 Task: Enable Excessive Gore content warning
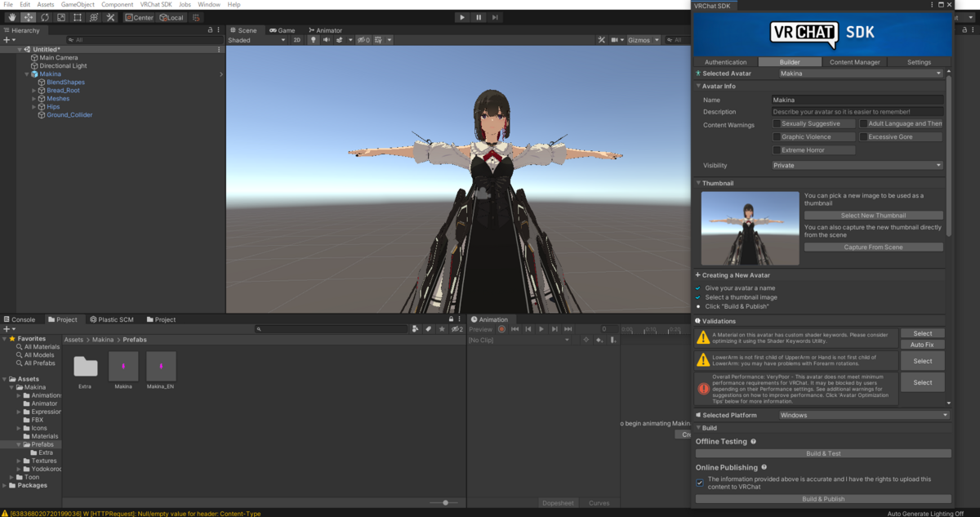click(x=863, y=137)
